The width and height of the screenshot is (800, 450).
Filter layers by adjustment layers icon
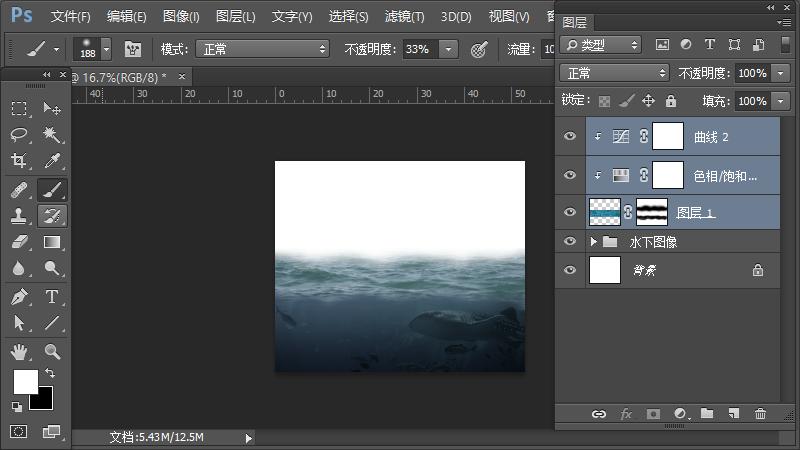[686, 45]
